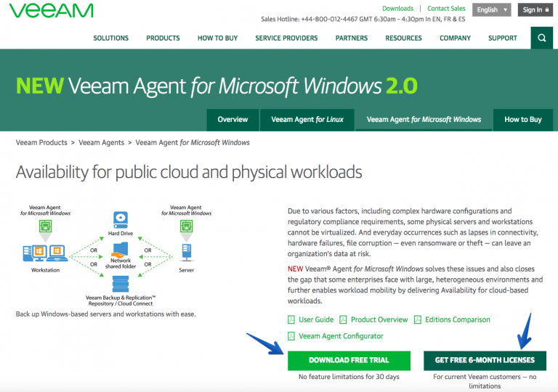558x392 pixels.
Task: Click the PDF icon beside Product Overview
Action: tap(343, 319)
